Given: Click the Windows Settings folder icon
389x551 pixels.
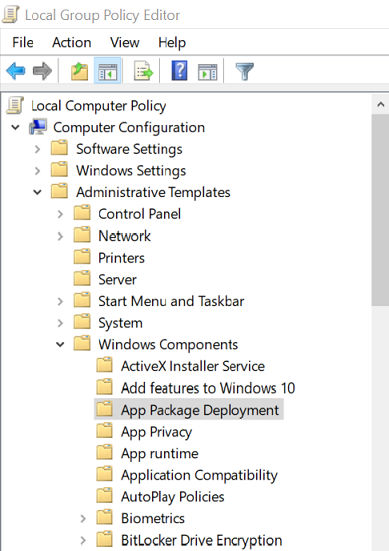Looking at the screenshot, I should tap(59, 170).
